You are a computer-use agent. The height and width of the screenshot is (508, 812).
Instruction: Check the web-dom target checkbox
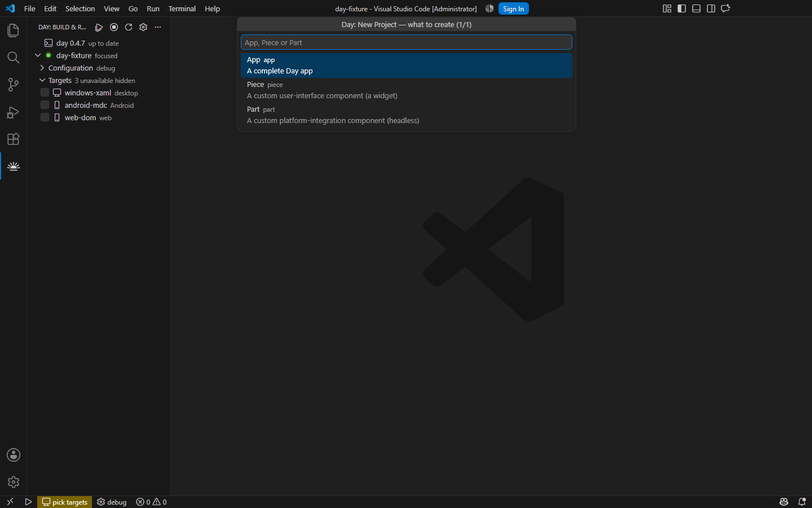pos(45,117)
